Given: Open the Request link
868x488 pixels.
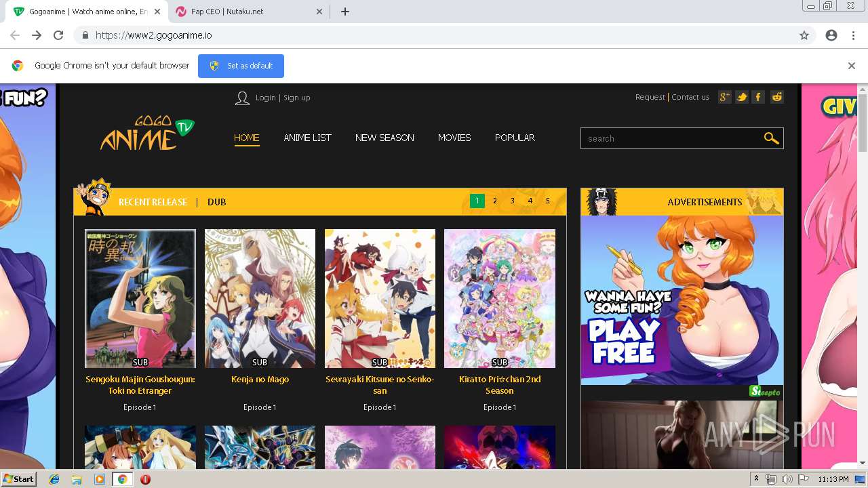Looking at the screenshot, I should click(x=650, y=97).
